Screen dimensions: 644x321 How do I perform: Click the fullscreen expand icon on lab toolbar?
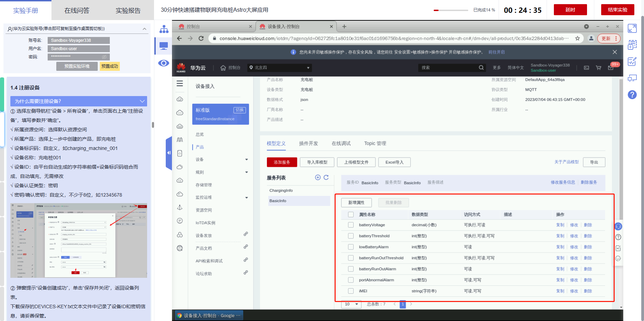pos(632,28)
